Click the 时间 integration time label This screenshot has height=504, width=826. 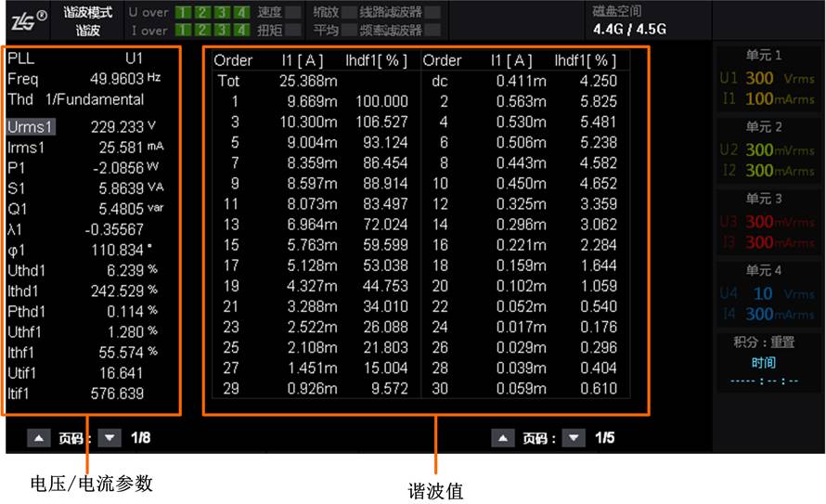763,362
